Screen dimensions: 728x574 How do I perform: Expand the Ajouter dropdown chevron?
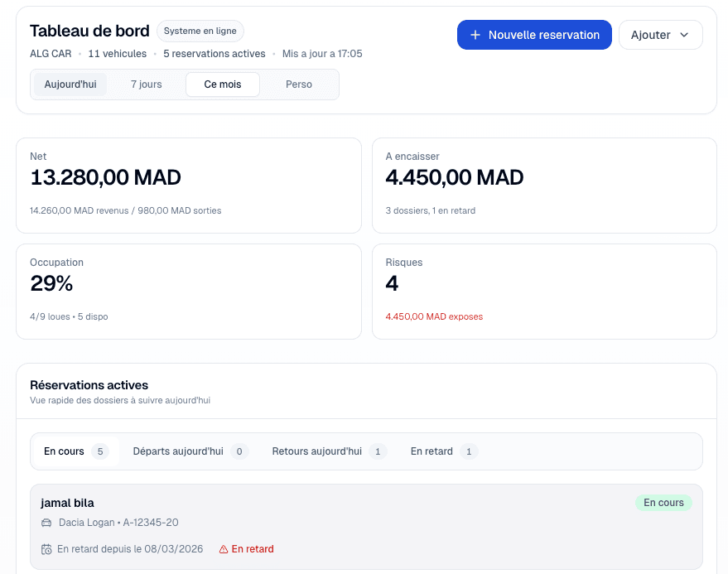[684, 35]
